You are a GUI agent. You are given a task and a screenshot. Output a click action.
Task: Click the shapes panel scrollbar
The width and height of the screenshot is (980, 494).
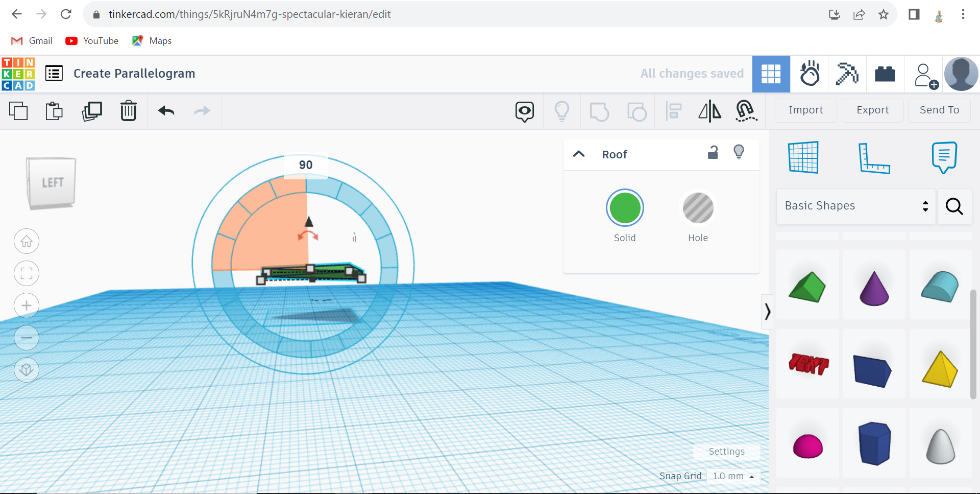(x=973, y=343)
